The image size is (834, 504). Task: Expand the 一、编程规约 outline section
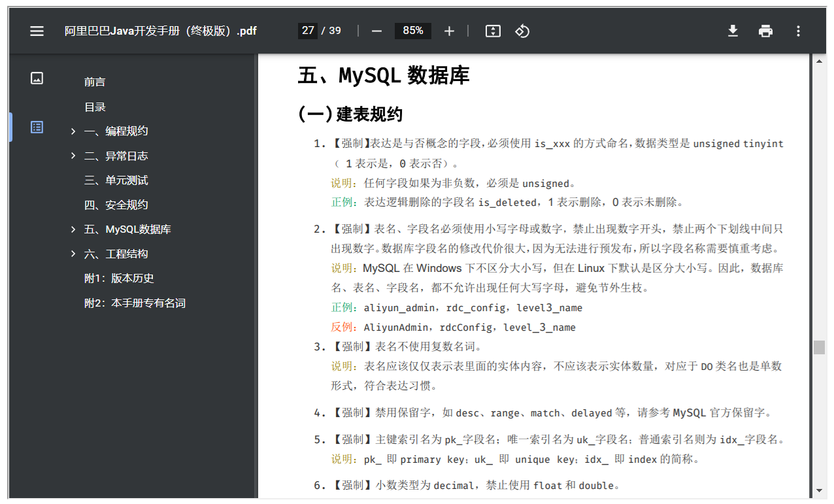click(73, 131)
